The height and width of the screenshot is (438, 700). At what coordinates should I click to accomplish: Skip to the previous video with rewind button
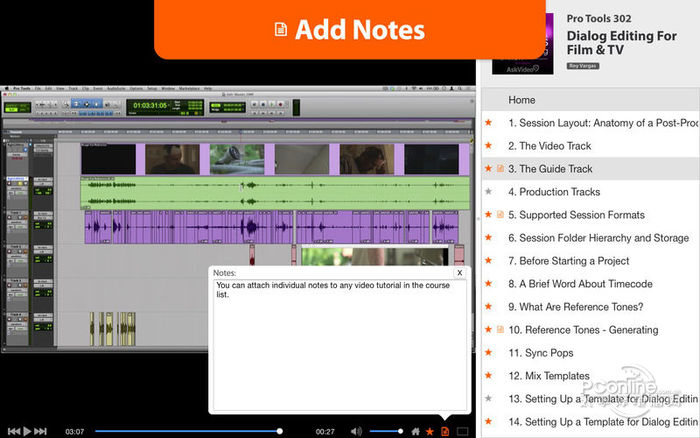click(x=14, y=431)
